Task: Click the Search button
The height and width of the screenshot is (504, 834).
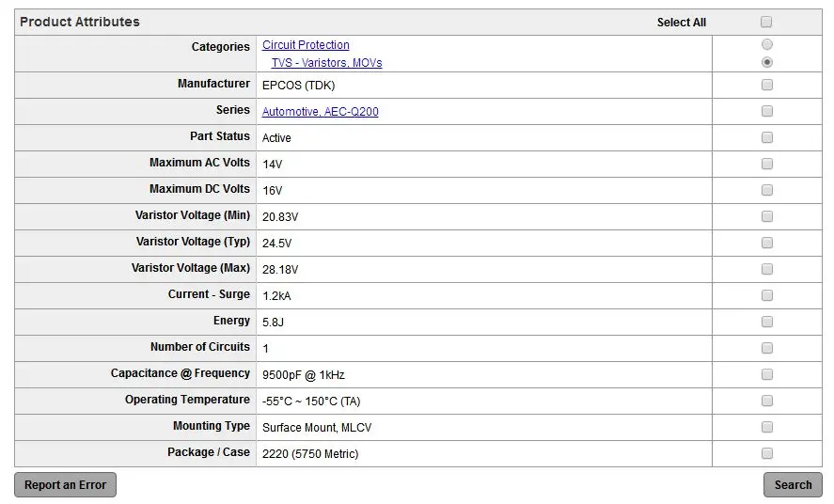Action: 793,485
